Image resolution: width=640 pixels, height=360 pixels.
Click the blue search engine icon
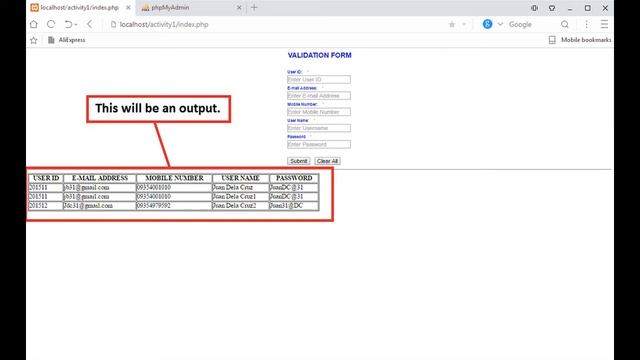487,24
